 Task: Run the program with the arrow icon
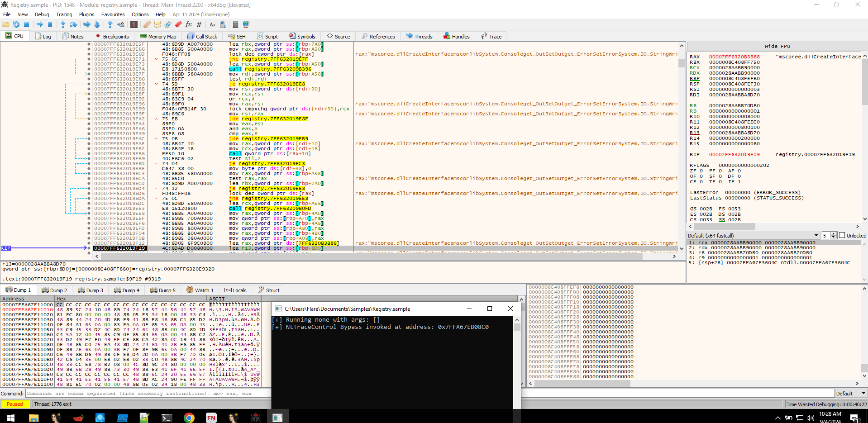tap(40, 24)
